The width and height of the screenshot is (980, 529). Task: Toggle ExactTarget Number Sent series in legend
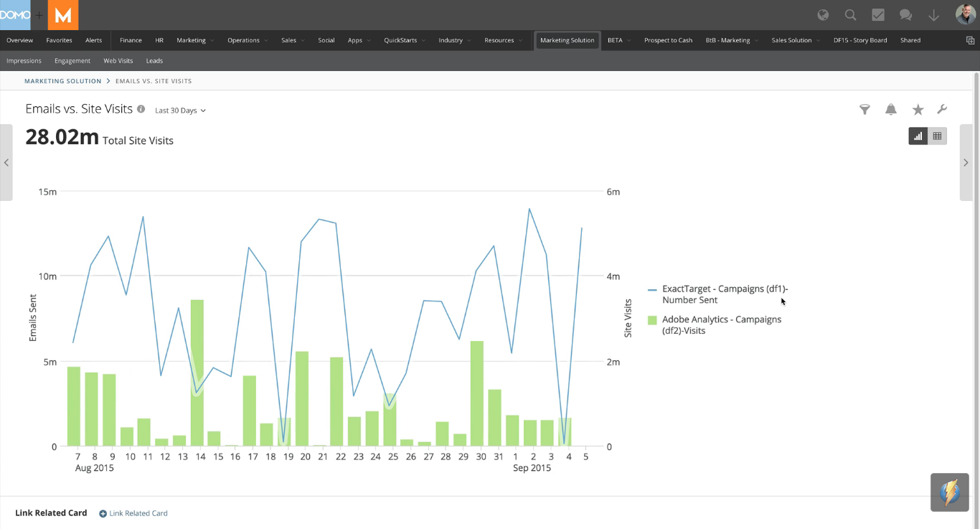click(x=723, y=294)
